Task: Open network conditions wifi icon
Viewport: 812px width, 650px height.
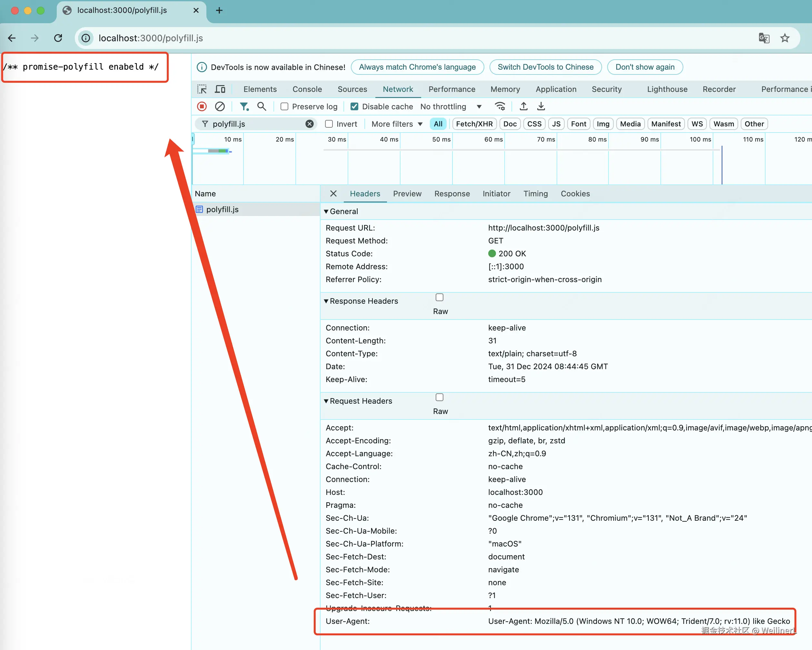Action: tap(500, 107)
